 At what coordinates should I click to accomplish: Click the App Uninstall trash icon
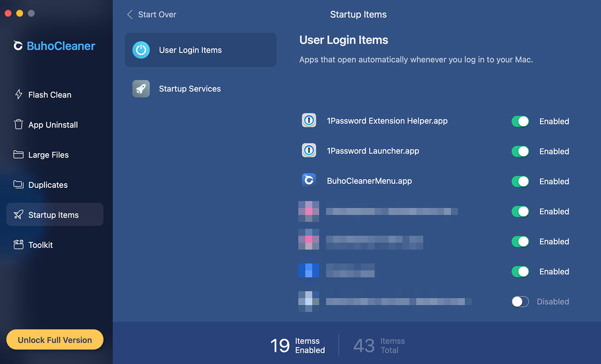click(x=18, y=125)
